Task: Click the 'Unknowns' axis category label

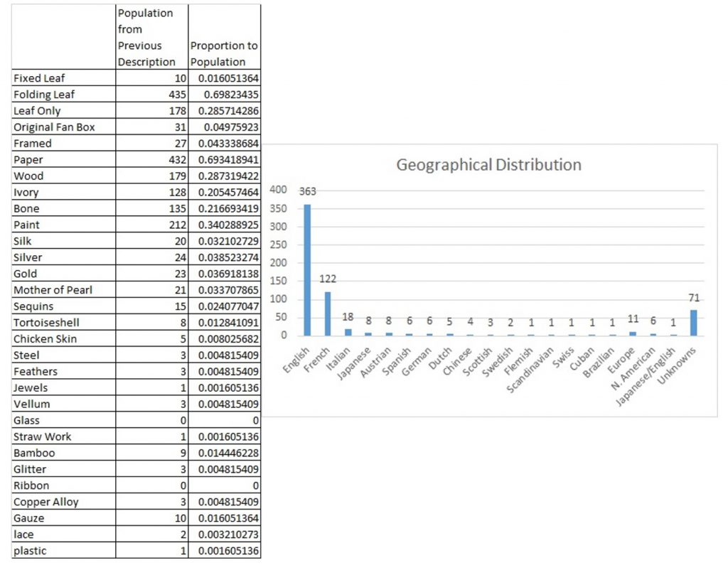Action: tap(678, 365)
